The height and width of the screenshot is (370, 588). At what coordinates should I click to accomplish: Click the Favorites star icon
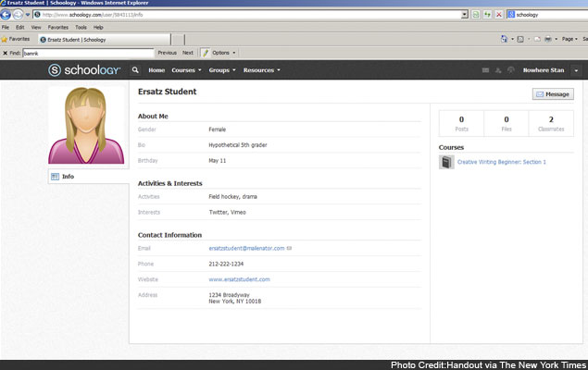[x=5, y=40]
